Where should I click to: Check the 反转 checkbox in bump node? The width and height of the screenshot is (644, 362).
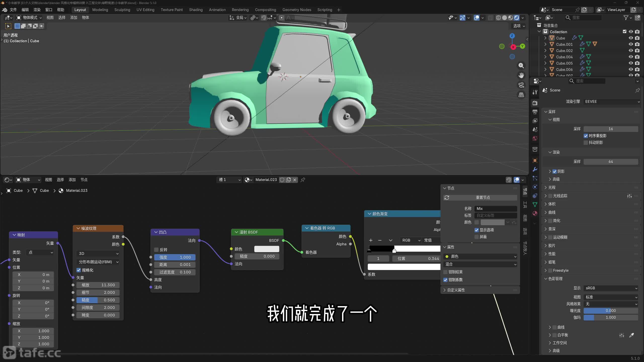[x=156, y=250]
